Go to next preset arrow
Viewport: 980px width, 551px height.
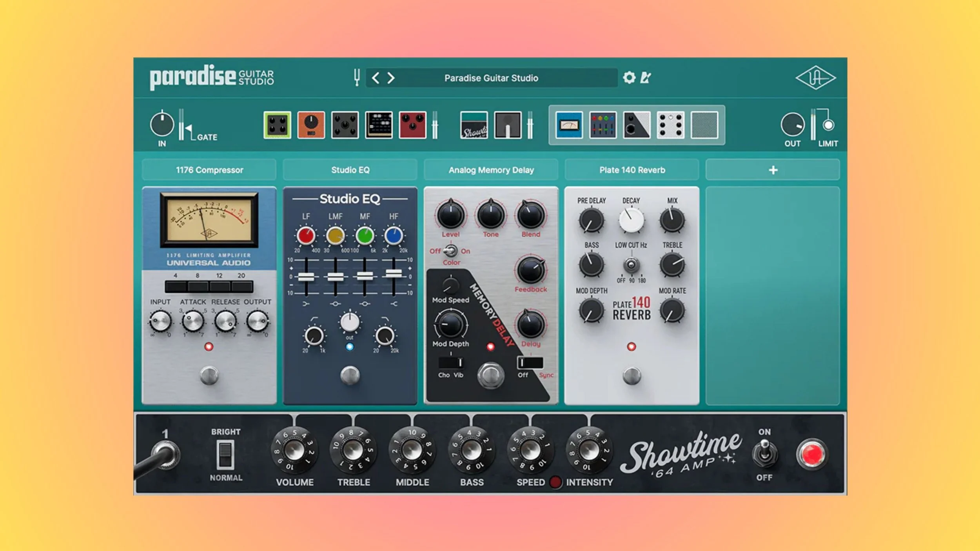391,78
